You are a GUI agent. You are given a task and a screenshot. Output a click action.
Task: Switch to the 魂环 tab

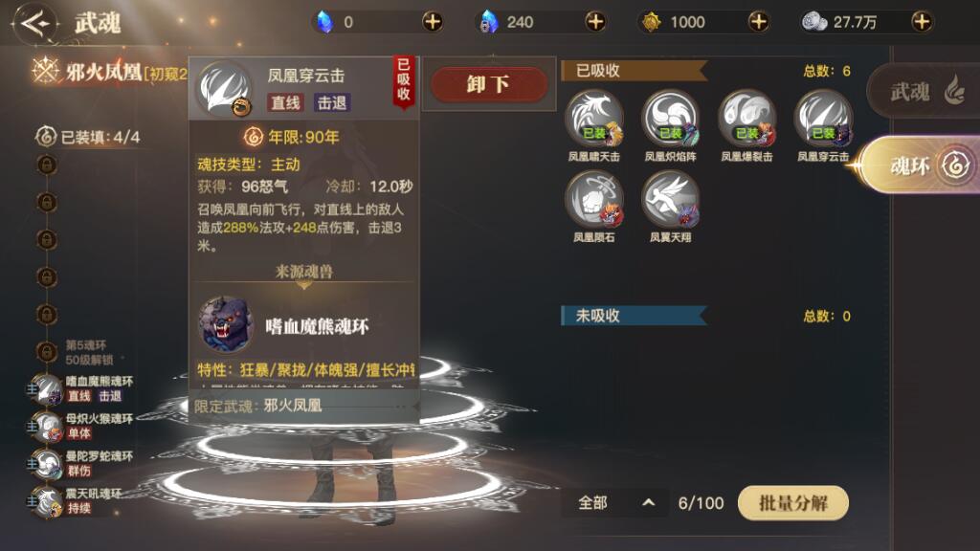point(922,166)
